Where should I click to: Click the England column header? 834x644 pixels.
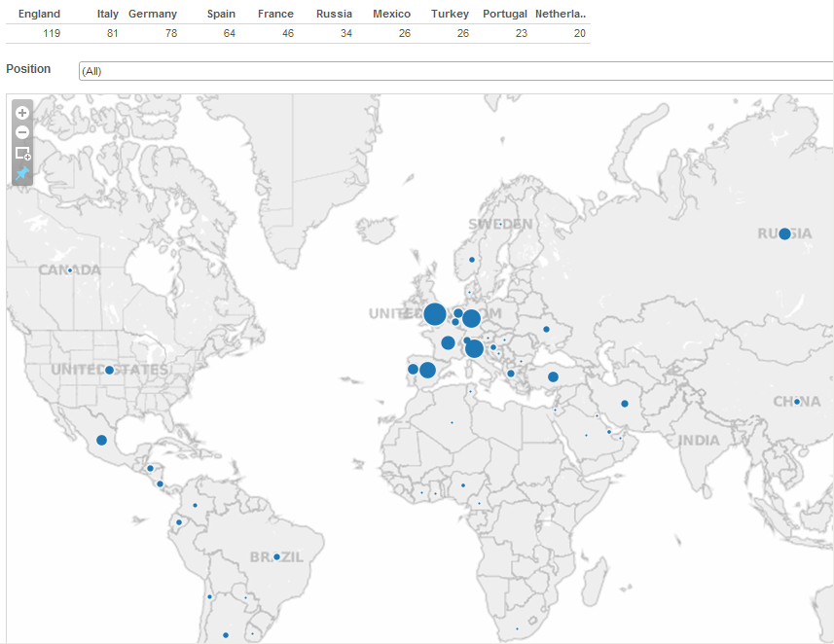[x=39, y=15]
